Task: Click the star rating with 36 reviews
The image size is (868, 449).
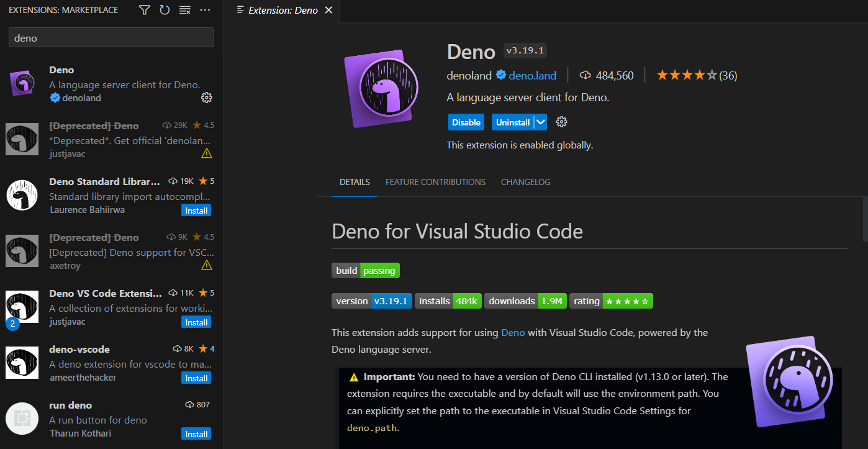Action: pos(697,76)
